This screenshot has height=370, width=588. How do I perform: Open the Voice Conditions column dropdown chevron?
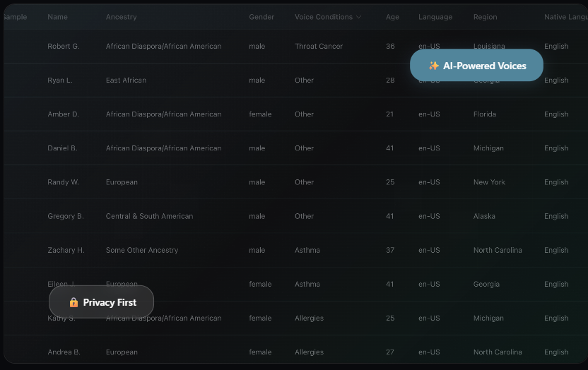tap(358, 17)
